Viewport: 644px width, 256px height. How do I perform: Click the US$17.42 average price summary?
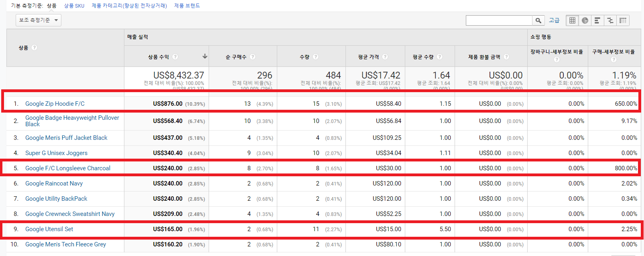[381, 75]
